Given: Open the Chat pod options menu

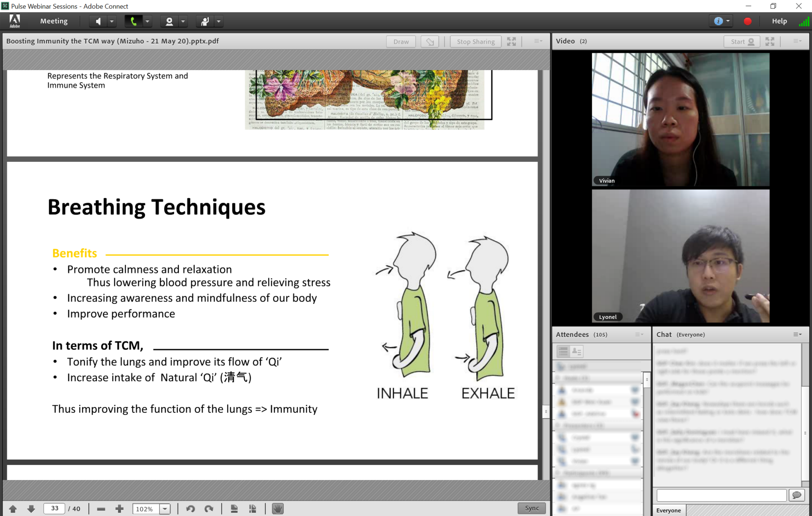Looking at the screenshot, I should click(x=797, y=334).
